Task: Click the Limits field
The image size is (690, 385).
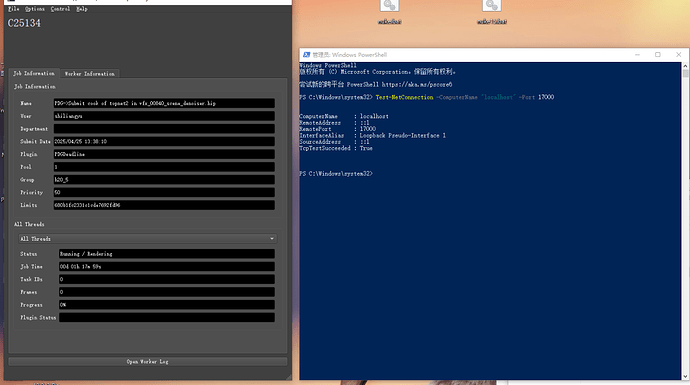Action: point(164,205)
